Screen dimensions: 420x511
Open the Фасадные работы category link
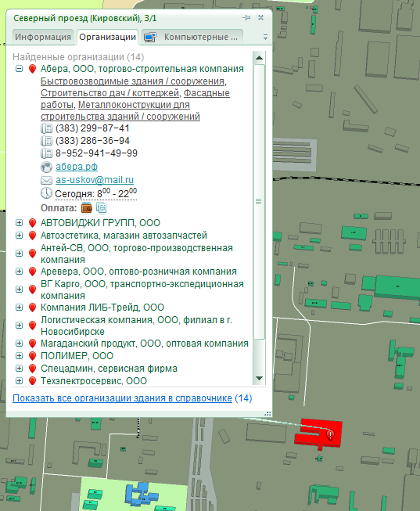[135, 99]
